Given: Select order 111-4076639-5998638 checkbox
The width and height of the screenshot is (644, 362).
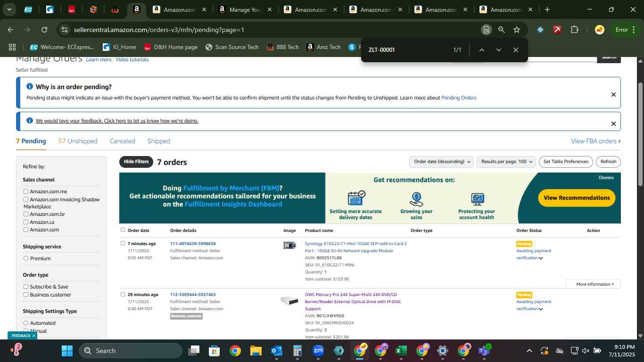Looking at the screenshot, I should (123, 243).
